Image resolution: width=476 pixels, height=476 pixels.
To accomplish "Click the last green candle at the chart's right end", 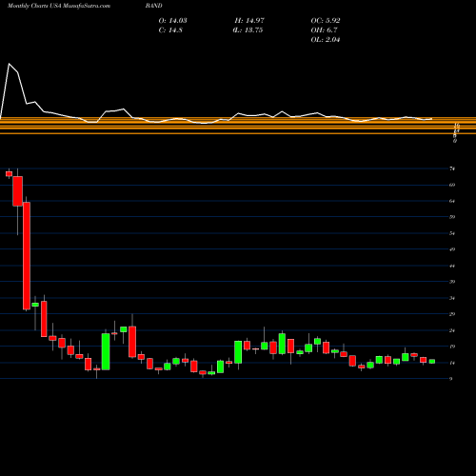I will pos(432,361).
